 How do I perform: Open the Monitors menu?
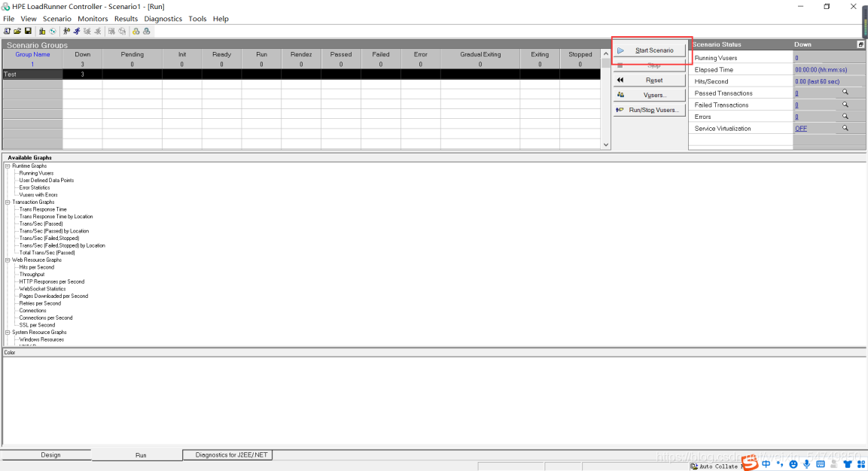click(93, 19)
